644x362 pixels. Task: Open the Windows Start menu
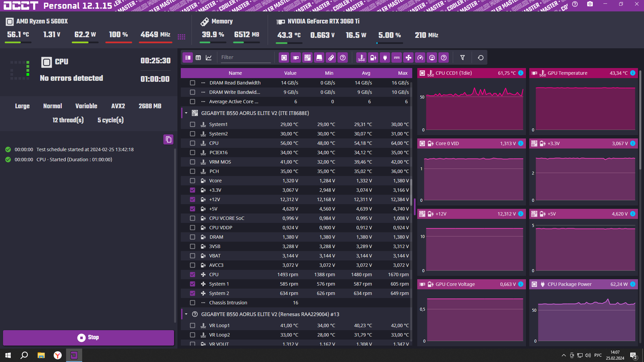point(8,355)
